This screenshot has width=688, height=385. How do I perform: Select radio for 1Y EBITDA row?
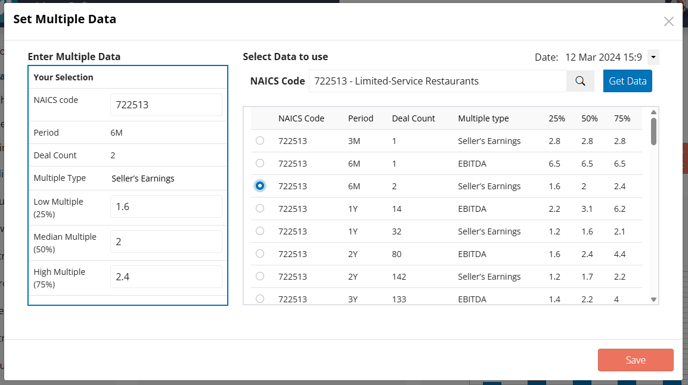(x=260, y=209)
